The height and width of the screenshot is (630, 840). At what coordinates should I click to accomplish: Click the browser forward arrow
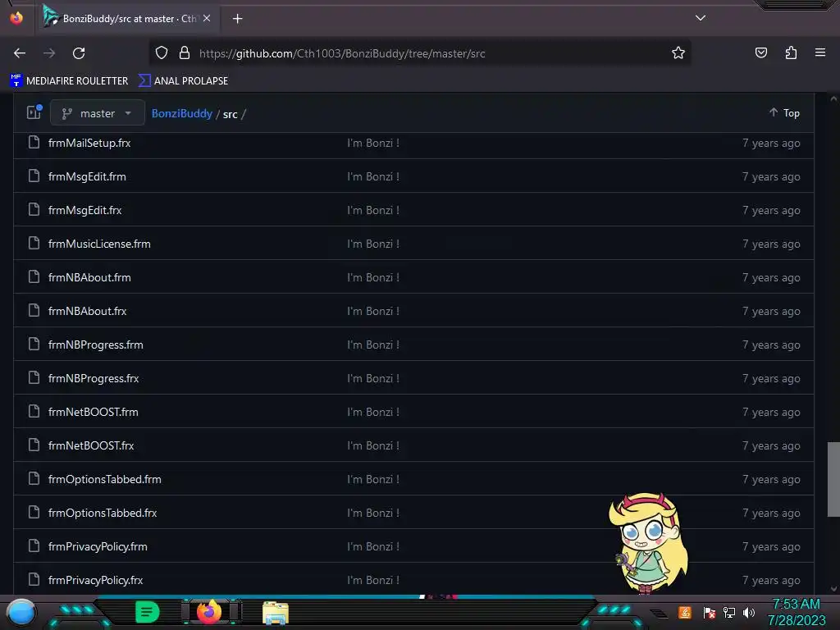(49, 53)
